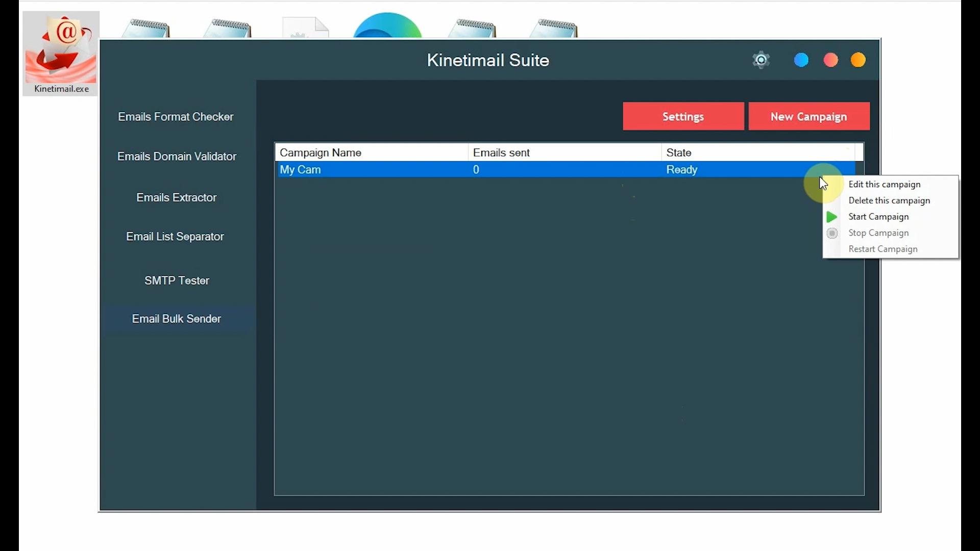Click the green play icon for Start Campaign

831,216
